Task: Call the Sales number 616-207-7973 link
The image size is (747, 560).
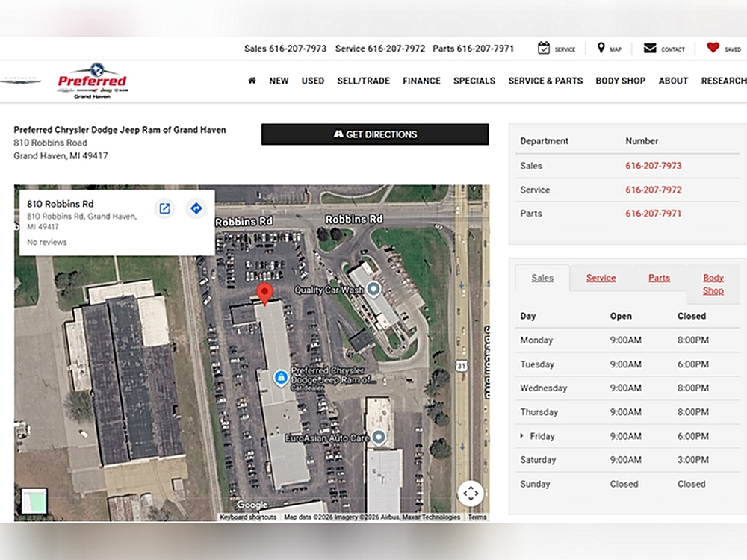Action: (653, 166)
